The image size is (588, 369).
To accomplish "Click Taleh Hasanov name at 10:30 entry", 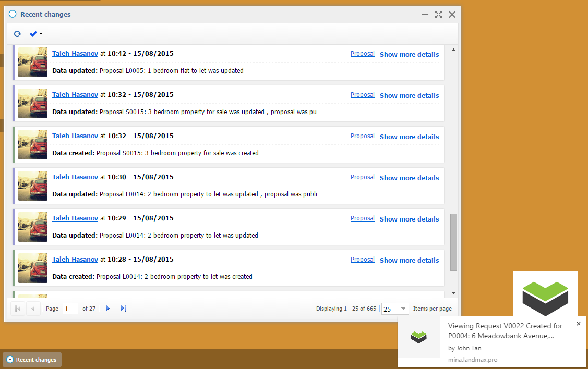I will (75, 177).
